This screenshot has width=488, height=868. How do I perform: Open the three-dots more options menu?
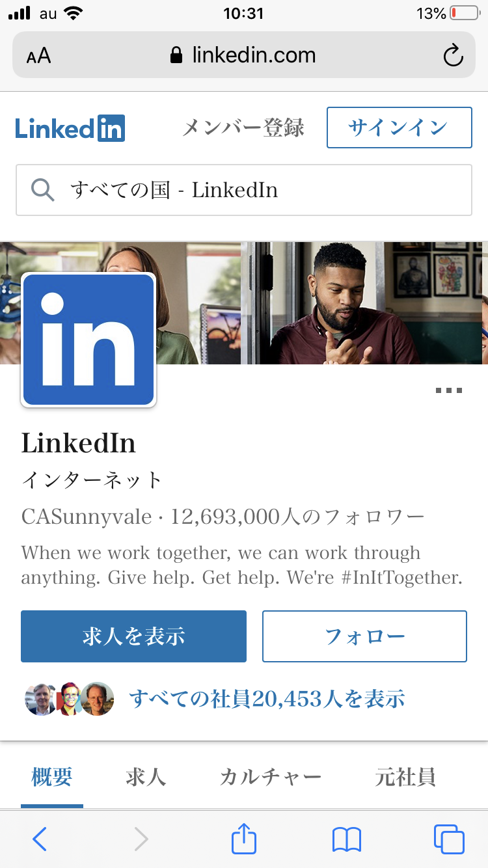[x=448, y=390]
